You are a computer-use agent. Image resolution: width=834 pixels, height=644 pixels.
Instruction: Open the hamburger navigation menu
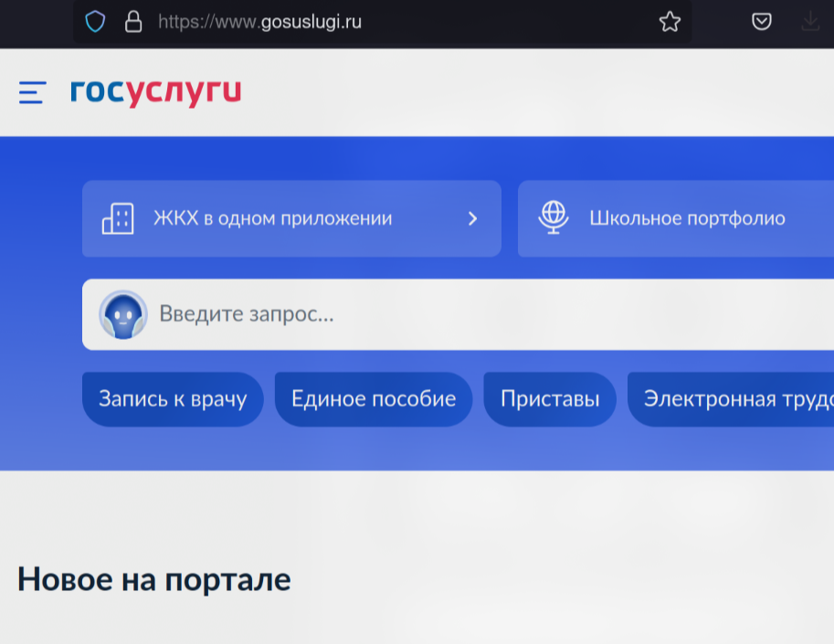click(x=33, y=92)
